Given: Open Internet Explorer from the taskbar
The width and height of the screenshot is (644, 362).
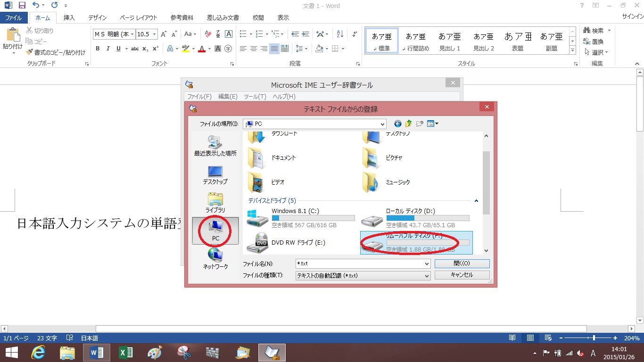Looking at the screenshot, I should click(x=38, y=353).
